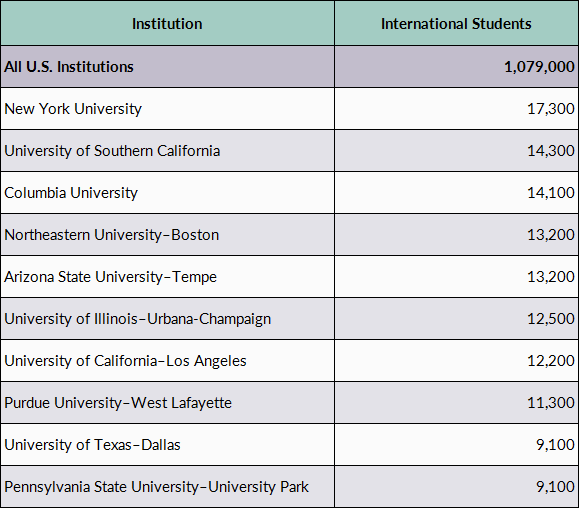Click the 17,300 value cell
Image resolution: width=579 pixels, height=508 pixels.
click(x=456, y=109)
